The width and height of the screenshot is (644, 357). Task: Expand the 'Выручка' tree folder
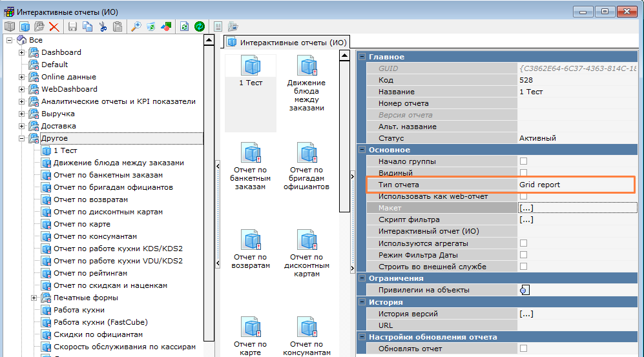[22, 114]
